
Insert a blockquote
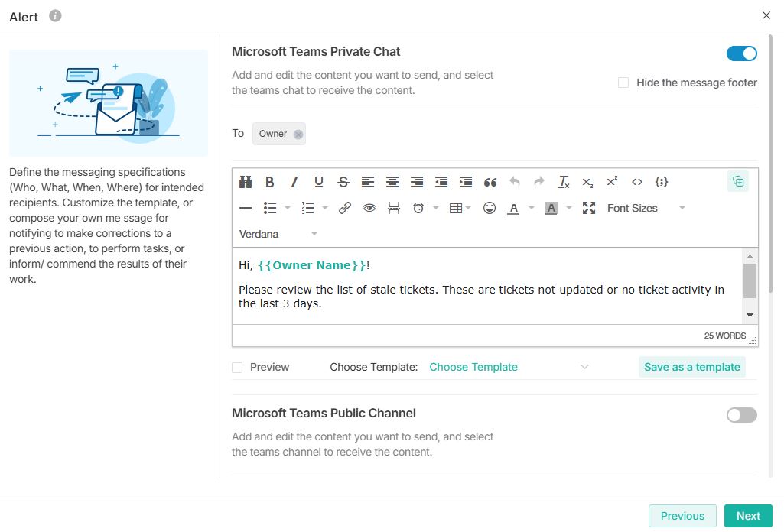point(490,182)
